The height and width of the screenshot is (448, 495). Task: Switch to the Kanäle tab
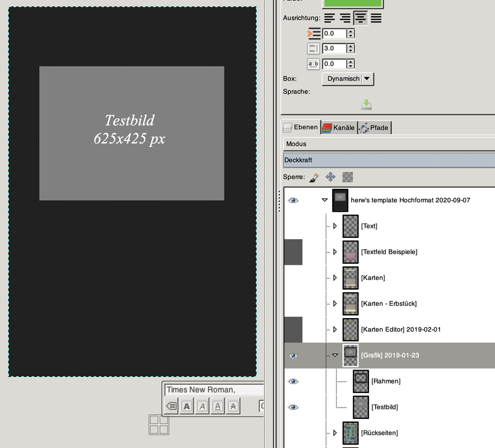(x=339, y=128)
